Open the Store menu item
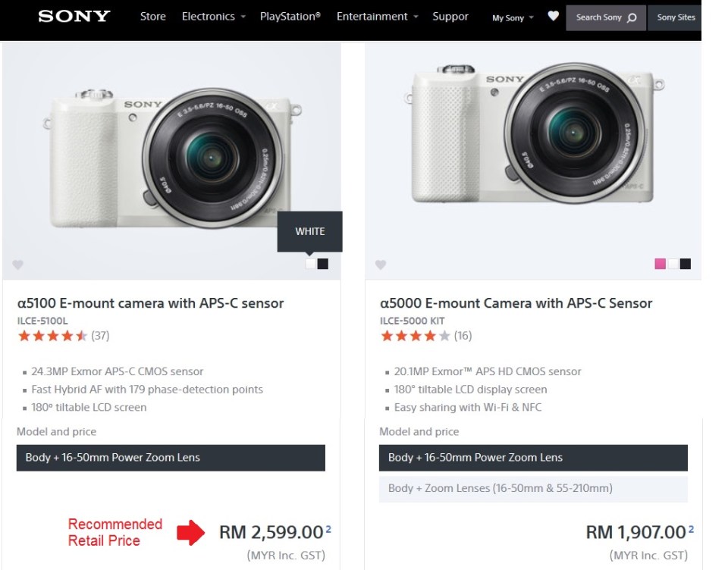The image size is (728, 570). (152, 17)
